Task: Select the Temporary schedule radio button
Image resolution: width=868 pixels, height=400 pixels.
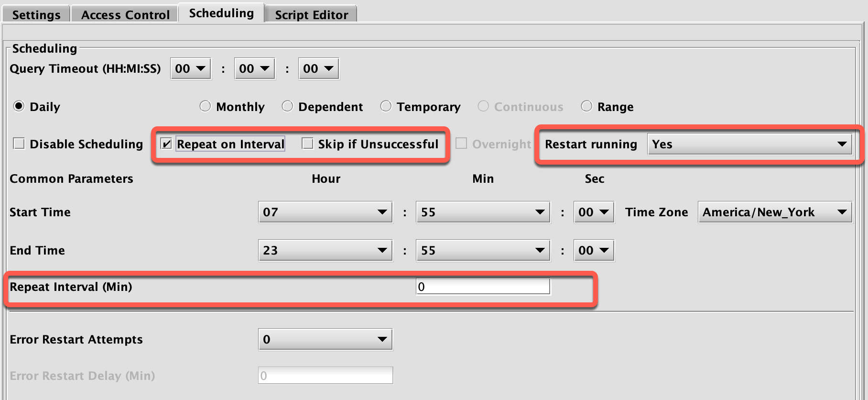Action: click(x=386, y=106)
